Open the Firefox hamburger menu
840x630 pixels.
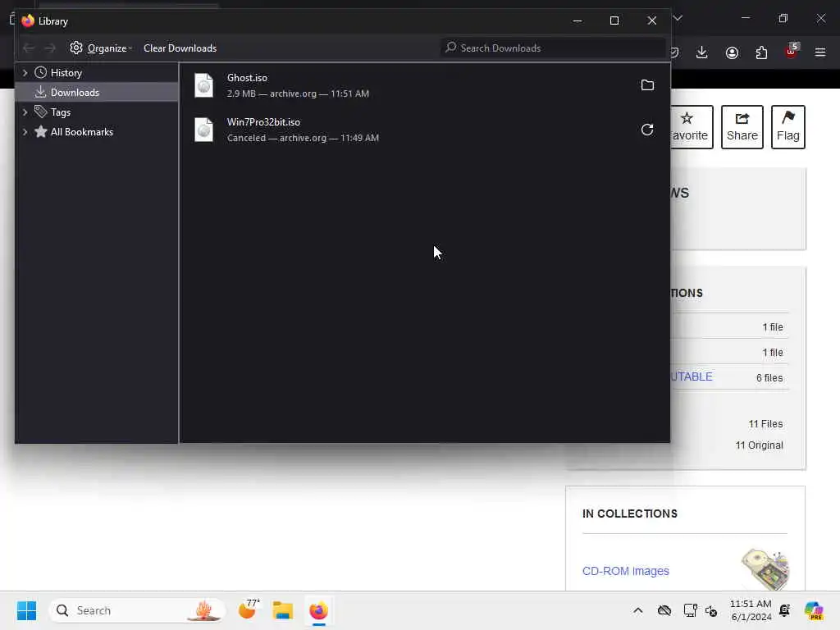coord(820,52)
